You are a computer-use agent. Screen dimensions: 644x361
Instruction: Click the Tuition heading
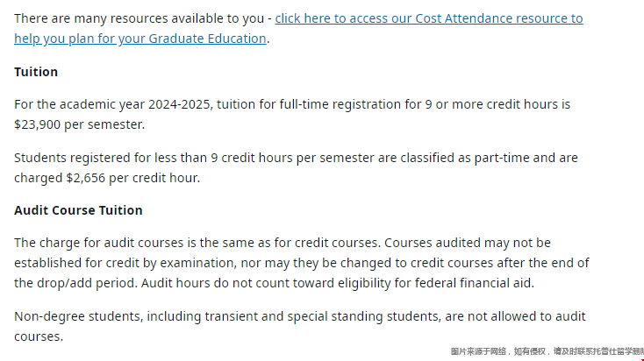coord(36,72)
